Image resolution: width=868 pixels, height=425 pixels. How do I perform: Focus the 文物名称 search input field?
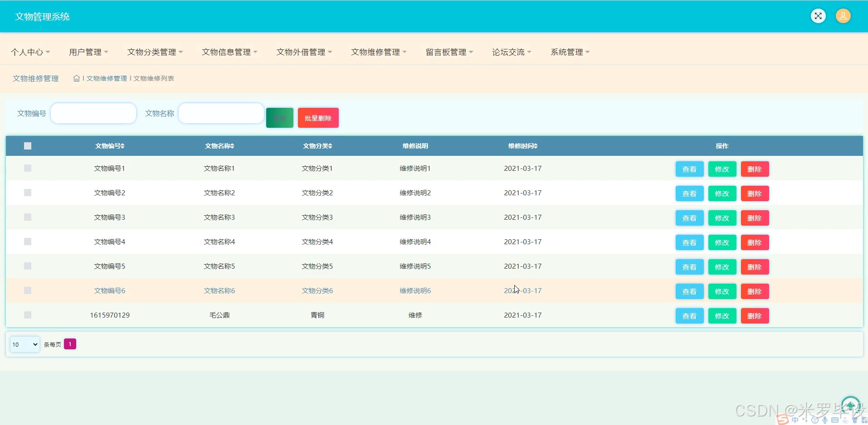221,113
